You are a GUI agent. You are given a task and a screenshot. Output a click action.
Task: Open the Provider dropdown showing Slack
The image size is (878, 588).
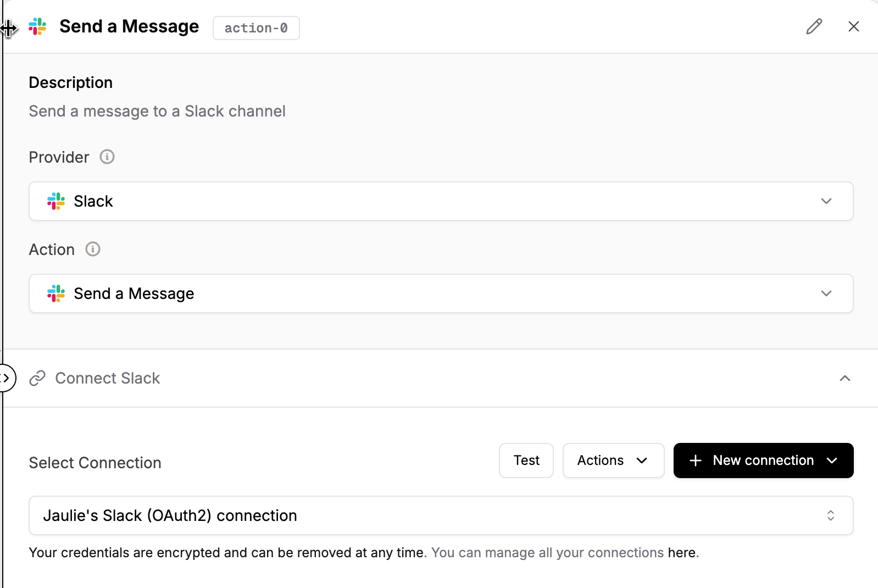(441, 201)
